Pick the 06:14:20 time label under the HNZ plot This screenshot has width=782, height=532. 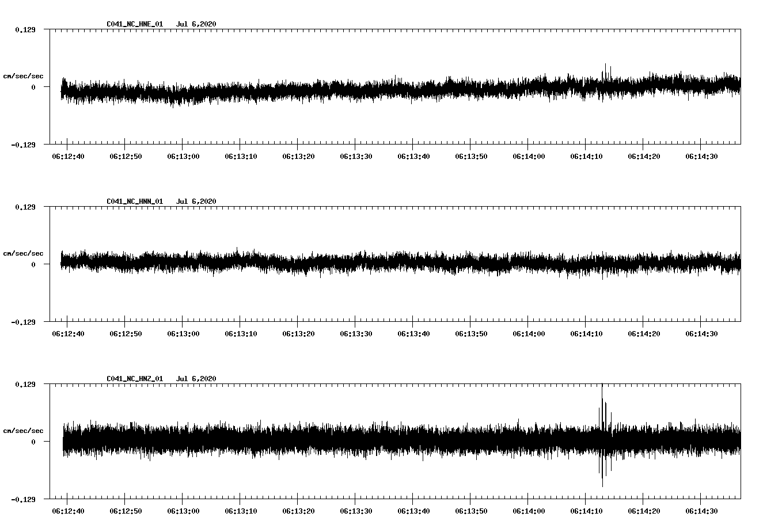(644, 511)
